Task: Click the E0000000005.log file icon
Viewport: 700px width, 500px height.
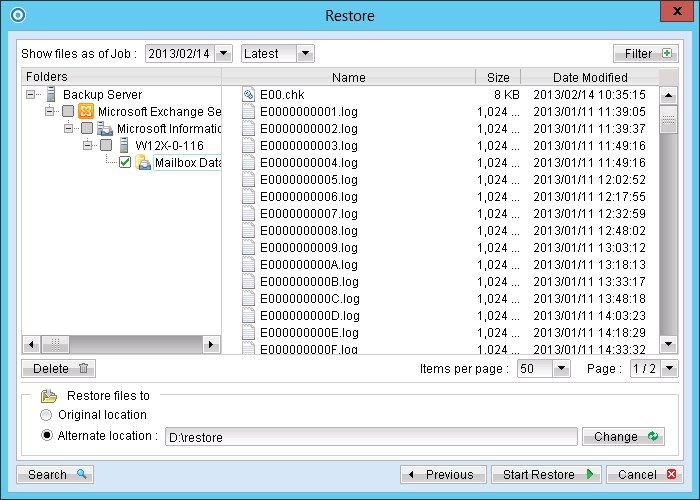Action: (248, 179)
